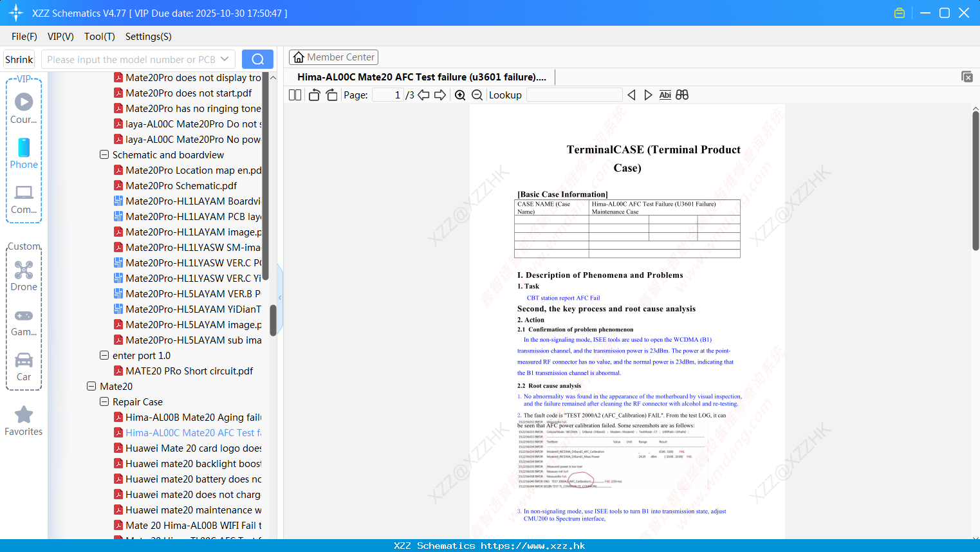Collapse the Schematic and boardview folder
The width and height of the screenshot is (980, 552).
pyautogui.click(x=104, y=155)
